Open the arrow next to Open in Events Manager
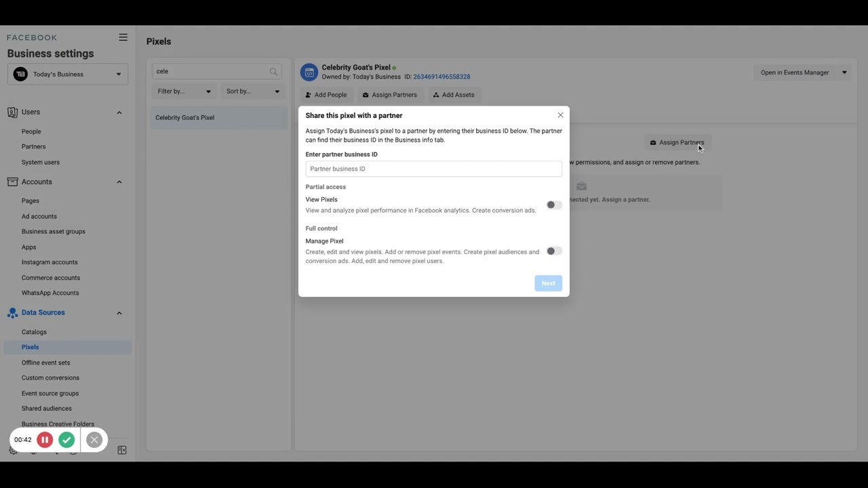 (x=844, y=73)
